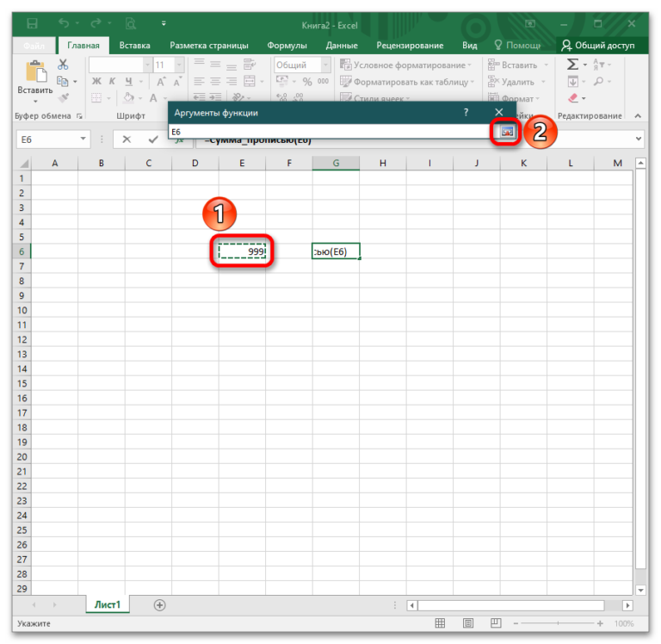Click the merge and center icon

coord(250,81)
